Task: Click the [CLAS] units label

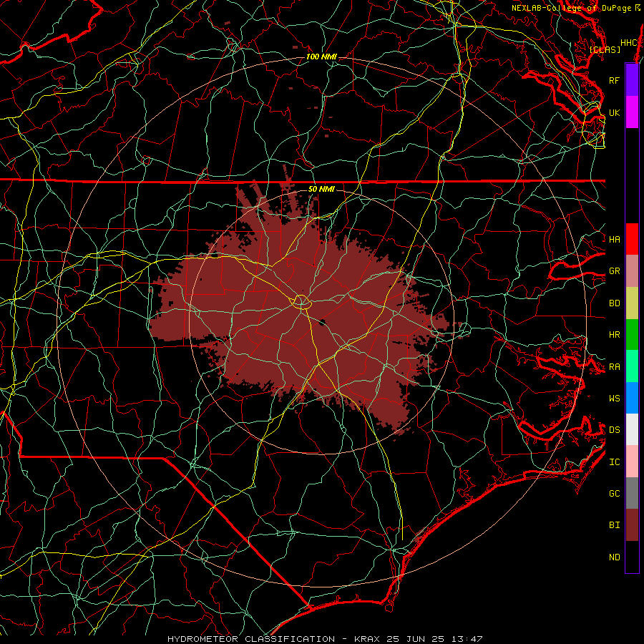Action: click(x=605, y=49)
